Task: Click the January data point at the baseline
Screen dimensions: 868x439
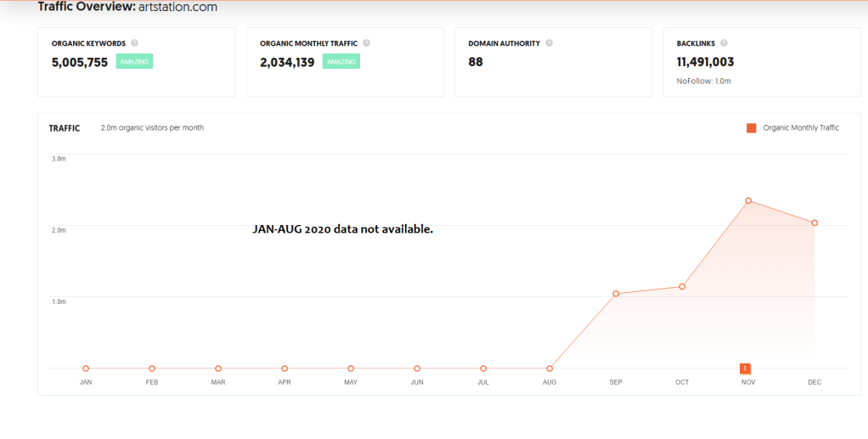Action: point(86,369)
